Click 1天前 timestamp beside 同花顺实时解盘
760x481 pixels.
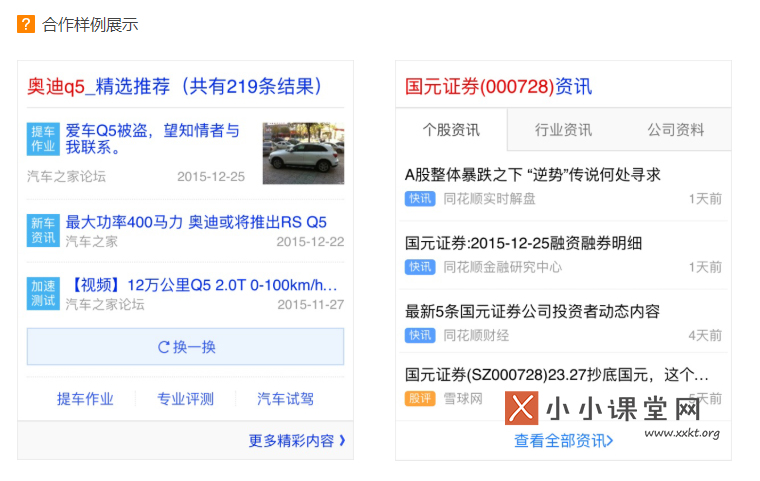[705, 199]
